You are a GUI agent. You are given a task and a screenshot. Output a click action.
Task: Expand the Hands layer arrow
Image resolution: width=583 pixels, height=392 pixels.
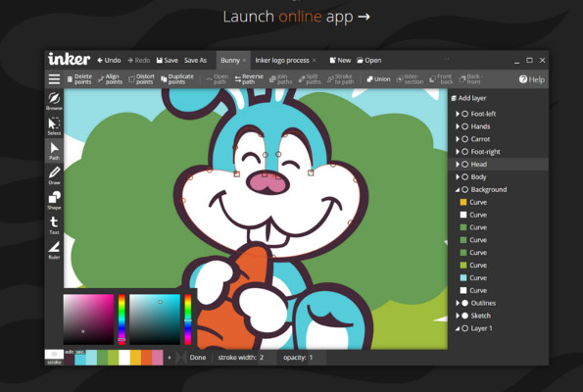pyautogui.click(x=458, y=126)
